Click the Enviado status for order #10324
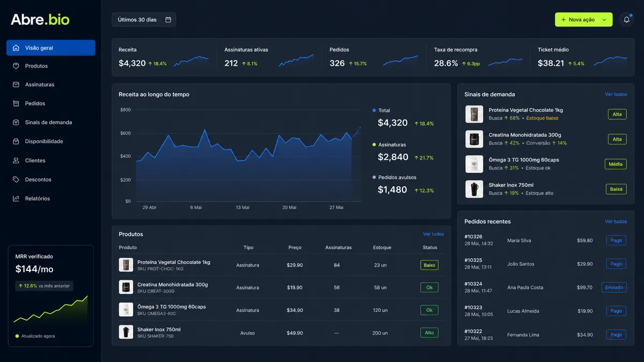 [614, 287]
